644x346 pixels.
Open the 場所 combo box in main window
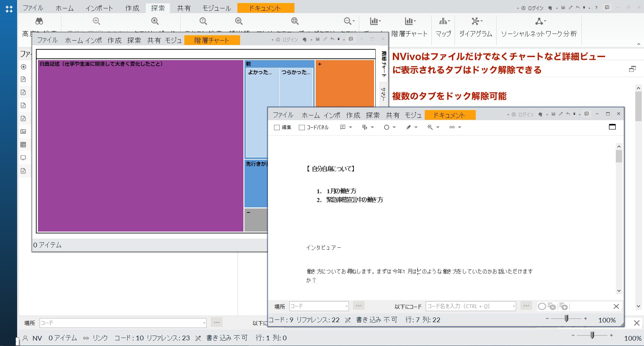pos(123,323)
